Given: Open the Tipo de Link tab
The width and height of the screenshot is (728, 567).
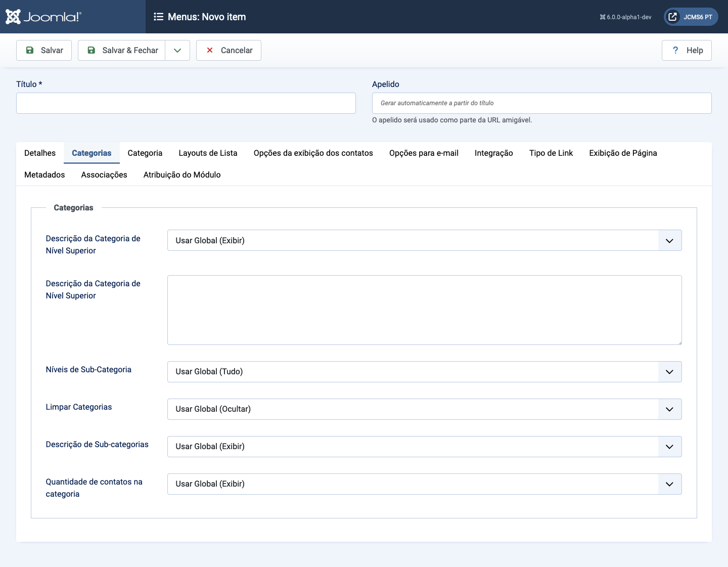Looking at the screenshot, I should [551, 153].
